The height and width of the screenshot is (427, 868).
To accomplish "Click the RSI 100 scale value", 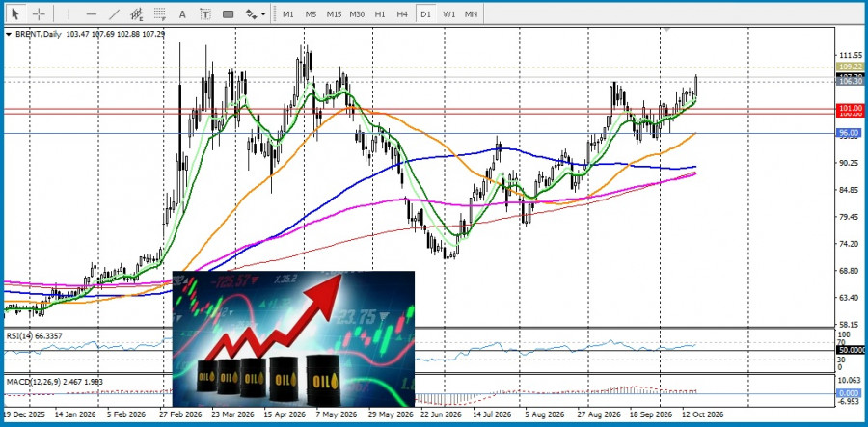I will coord(844,334).
